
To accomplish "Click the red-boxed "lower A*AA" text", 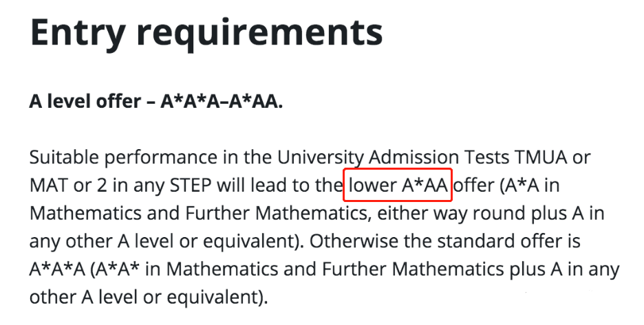I will (x=398, y=186).
